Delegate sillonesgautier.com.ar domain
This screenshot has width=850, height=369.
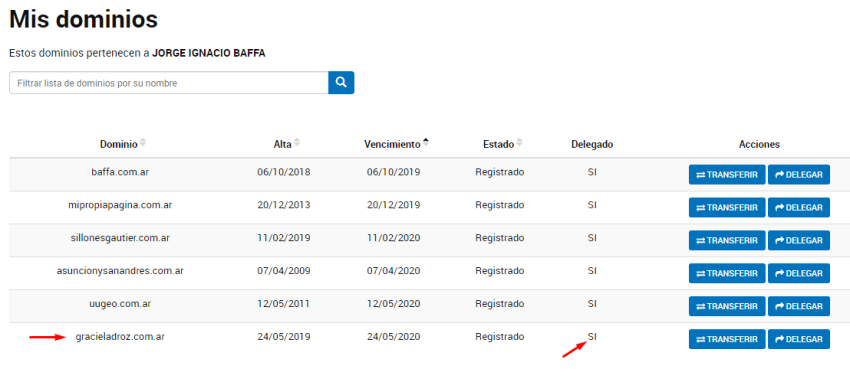pyautogui.click(x=799, y=241)
